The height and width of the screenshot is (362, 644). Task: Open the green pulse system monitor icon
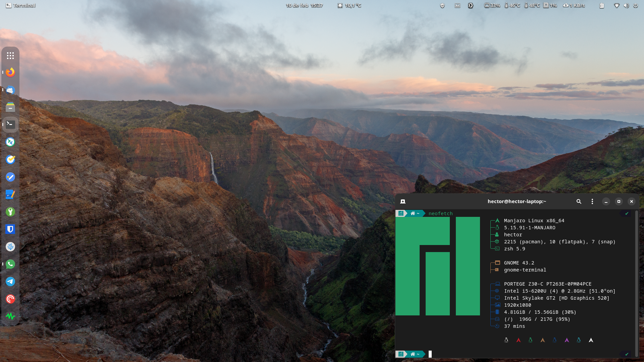(10, 316)
